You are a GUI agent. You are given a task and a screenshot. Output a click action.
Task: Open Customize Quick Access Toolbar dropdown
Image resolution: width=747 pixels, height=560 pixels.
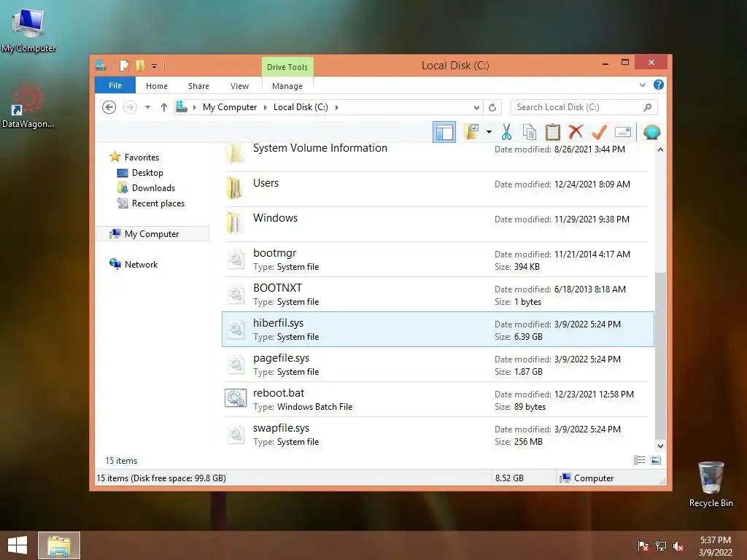pyautogui.click(x=155, y=66)
